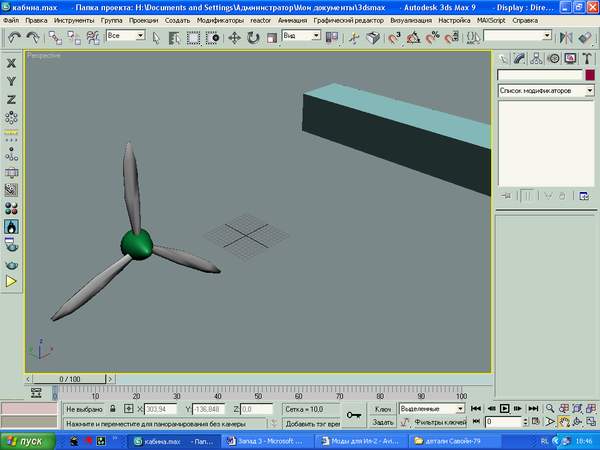Open Named Selection Sets editor icon
The height and width of the screenshot is (450, 600).
coord(473,38)
